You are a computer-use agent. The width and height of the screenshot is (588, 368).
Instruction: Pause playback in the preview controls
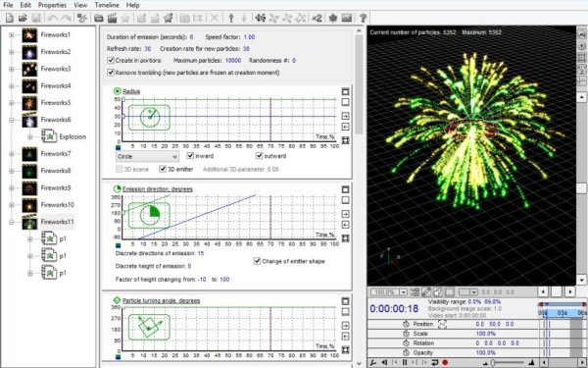[x=405, y=362]
